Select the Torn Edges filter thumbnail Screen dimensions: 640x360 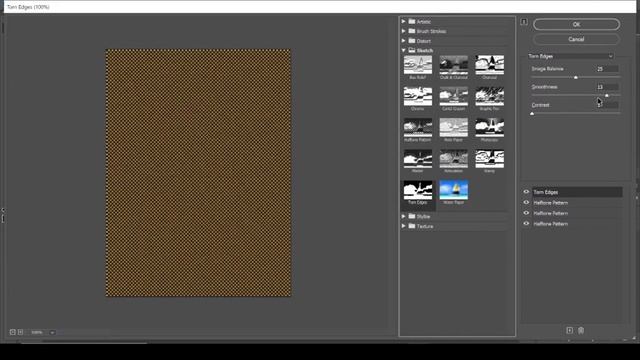(x=418, y=190)
